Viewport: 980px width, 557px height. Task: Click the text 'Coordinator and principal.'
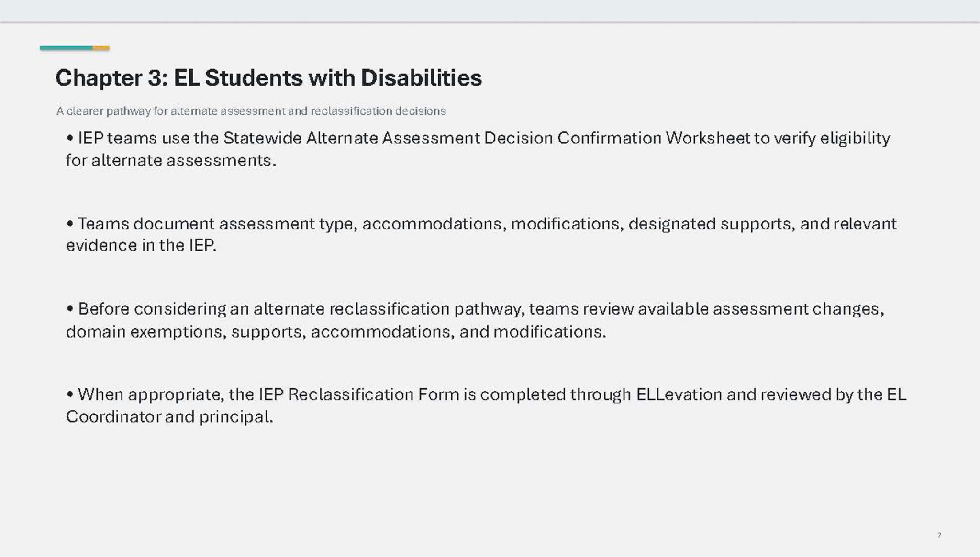tap(169, 417)
